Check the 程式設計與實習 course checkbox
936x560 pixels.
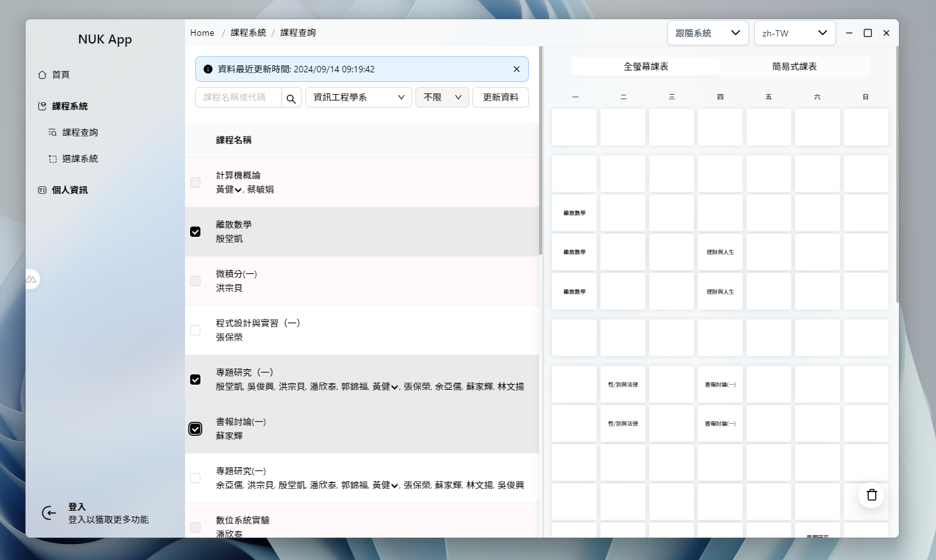tap(195, 330)
